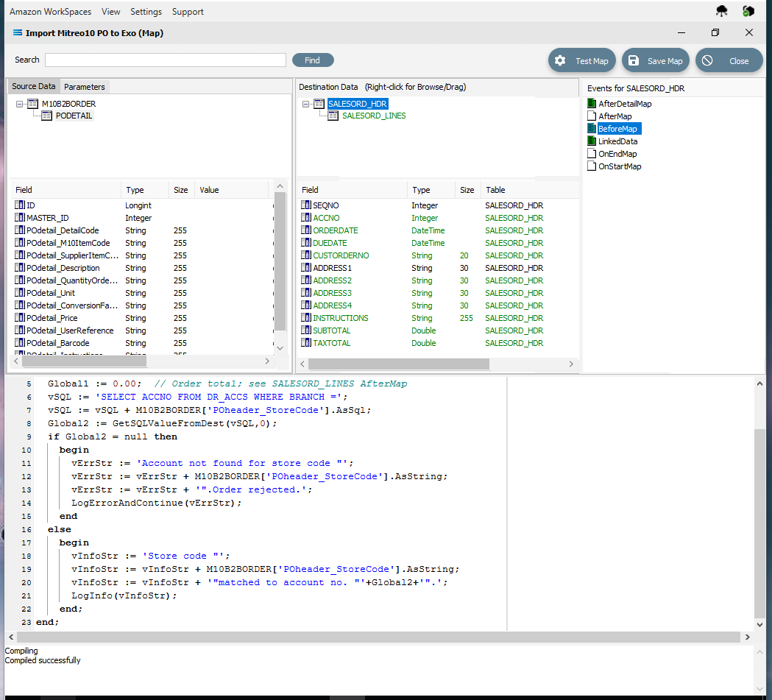Click the OnStartMap blank page icon
Viewport: 772px width, 700px height.
(x=592, y=166)
